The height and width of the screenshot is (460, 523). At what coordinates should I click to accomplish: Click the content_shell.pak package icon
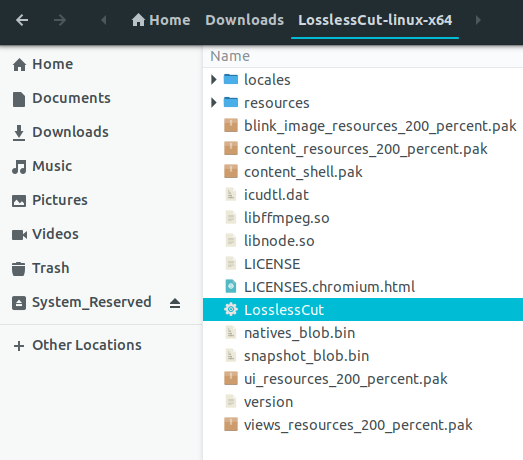tap(231, 171)
